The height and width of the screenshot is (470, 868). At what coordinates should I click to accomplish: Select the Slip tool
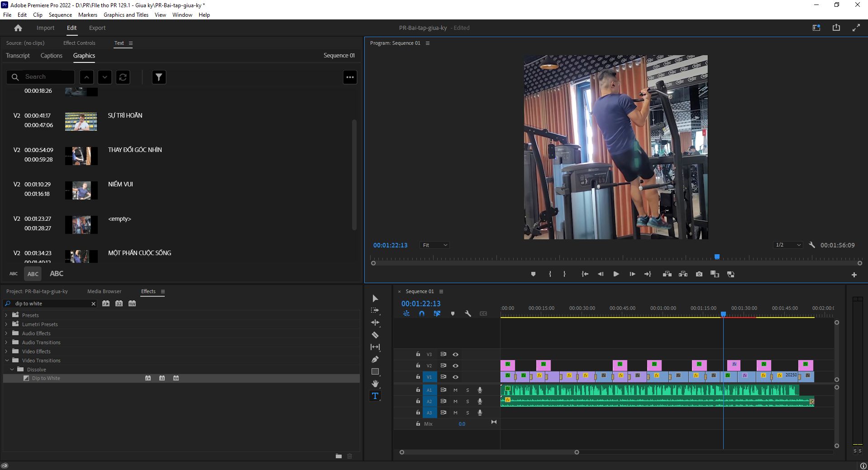pyautogui.click(x=375, y=347)
